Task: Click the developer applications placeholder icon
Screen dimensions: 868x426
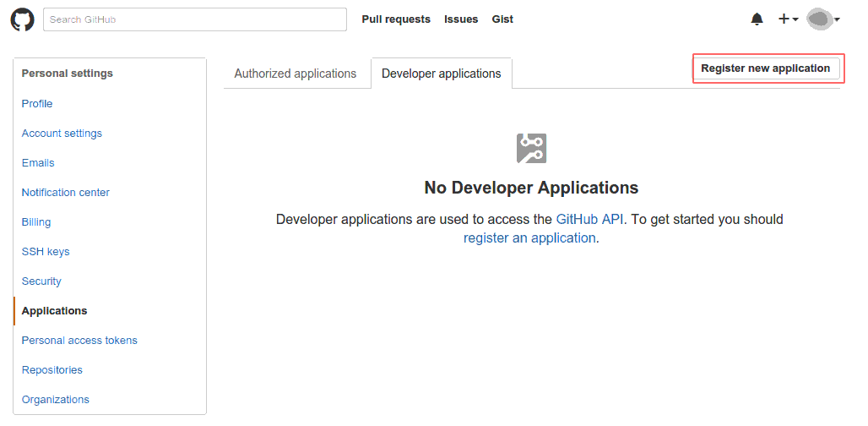Action: click(531, 148)
